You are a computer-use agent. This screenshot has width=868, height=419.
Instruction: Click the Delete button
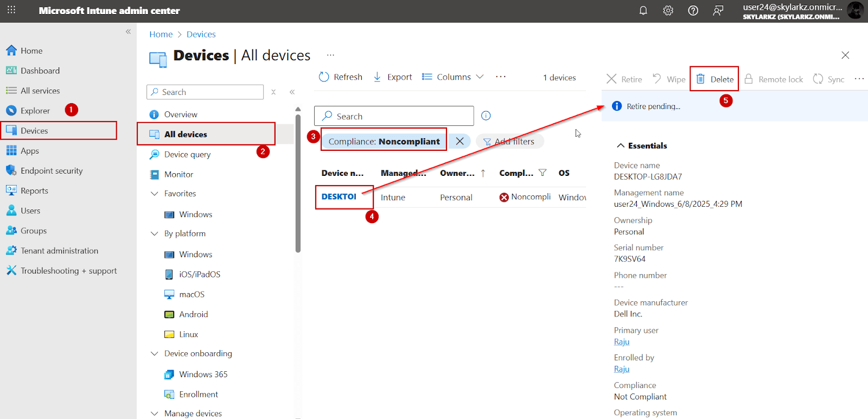[x=714, y=79]
